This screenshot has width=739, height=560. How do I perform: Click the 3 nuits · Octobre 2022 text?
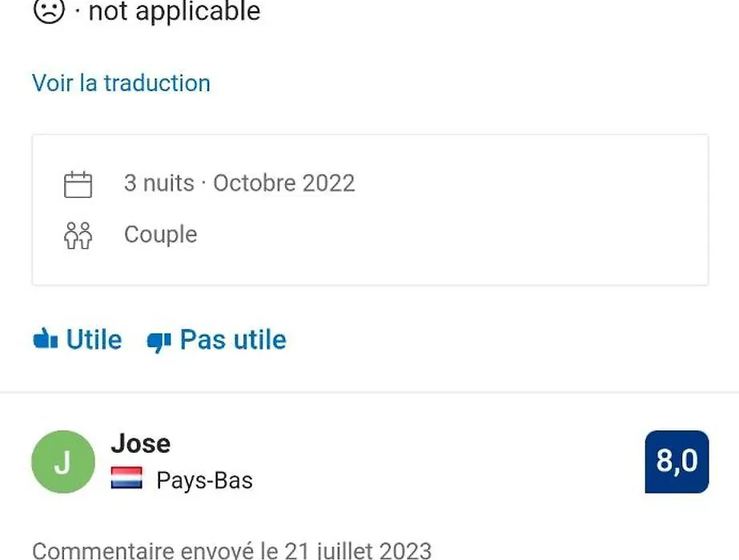(x=239, y=183)
